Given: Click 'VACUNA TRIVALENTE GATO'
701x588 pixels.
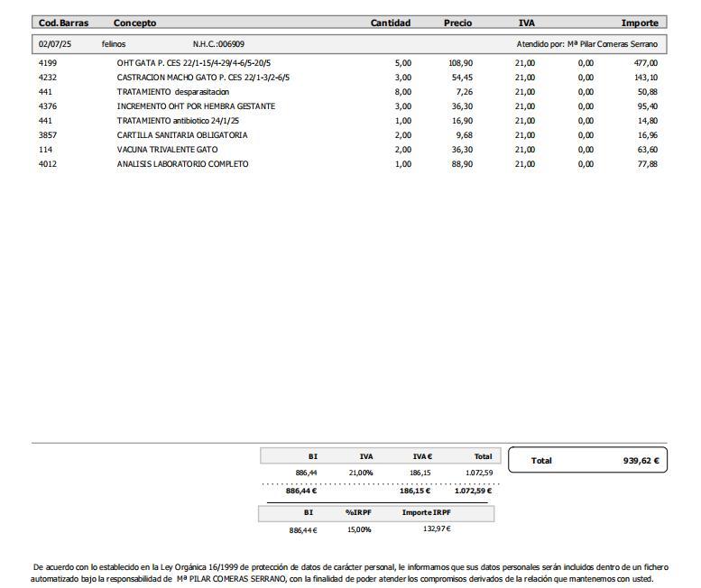Looking at the screenshot, I should coord(167,149).
